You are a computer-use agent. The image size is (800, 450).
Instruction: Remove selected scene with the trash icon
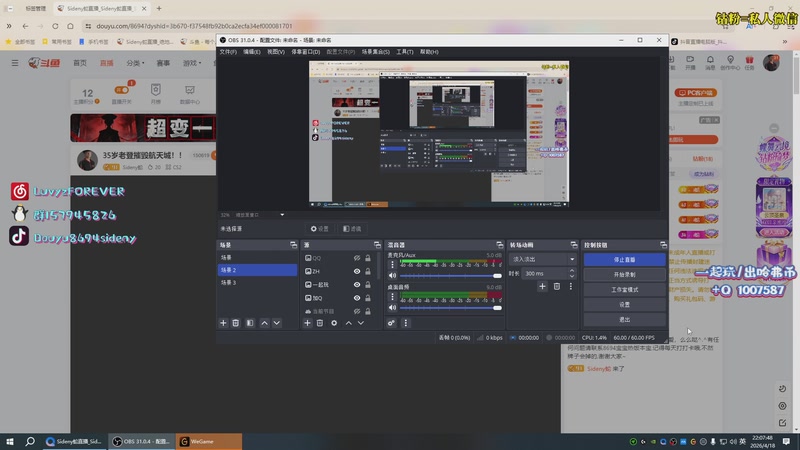[x=236, y=323]
